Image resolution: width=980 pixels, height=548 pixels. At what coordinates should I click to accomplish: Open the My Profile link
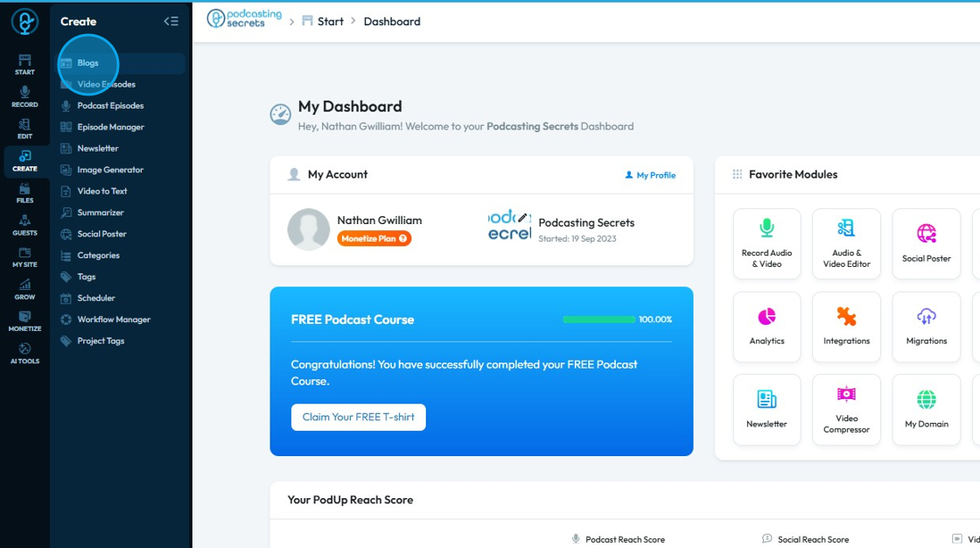(x=650, y=175)
